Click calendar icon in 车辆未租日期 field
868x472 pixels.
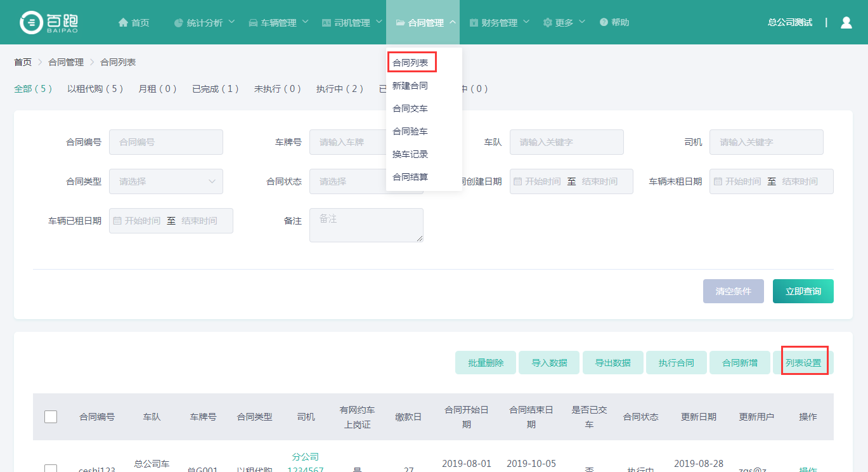pyautogui.click(x=718, y=181)
